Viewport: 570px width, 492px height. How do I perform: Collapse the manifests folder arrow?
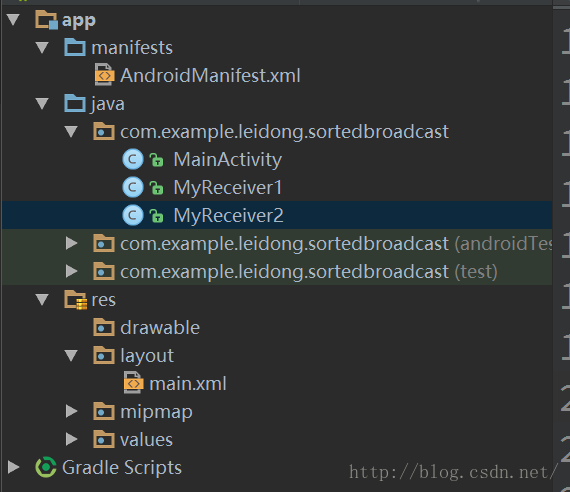click(42, 48)
